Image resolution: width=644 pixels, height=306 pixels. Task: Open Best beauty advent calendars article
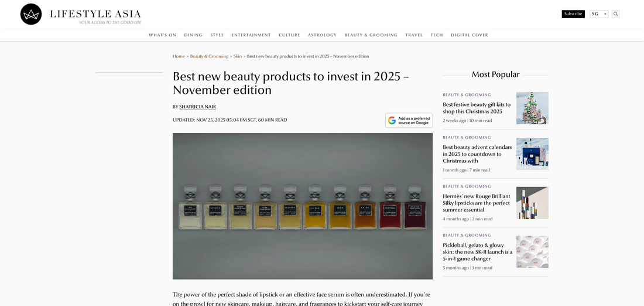[x=477, y=154]
